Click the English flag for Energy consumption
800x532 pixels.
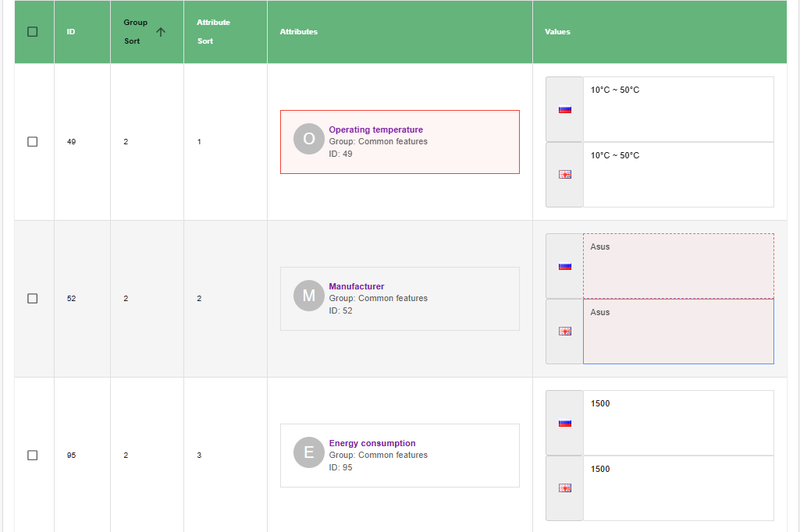click(565, 488)
